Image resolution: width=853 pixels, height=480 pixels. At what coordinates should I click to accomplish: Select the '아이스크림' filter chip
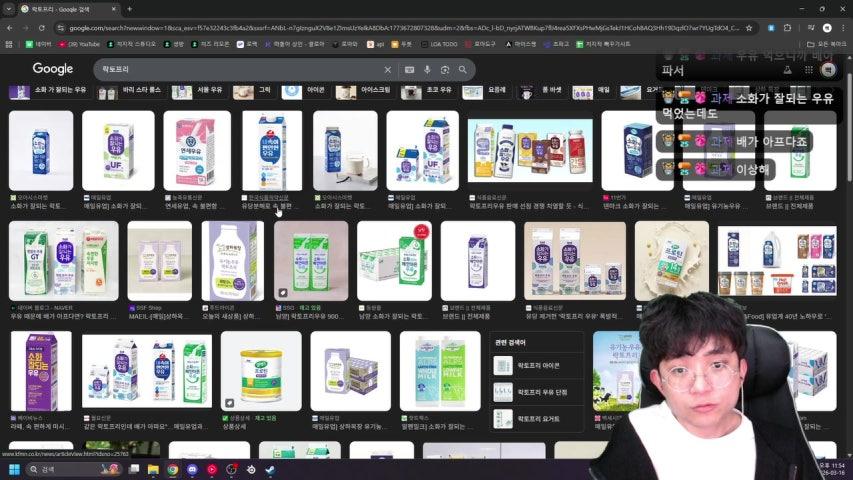pyautogui.click(x=363, y=91)
